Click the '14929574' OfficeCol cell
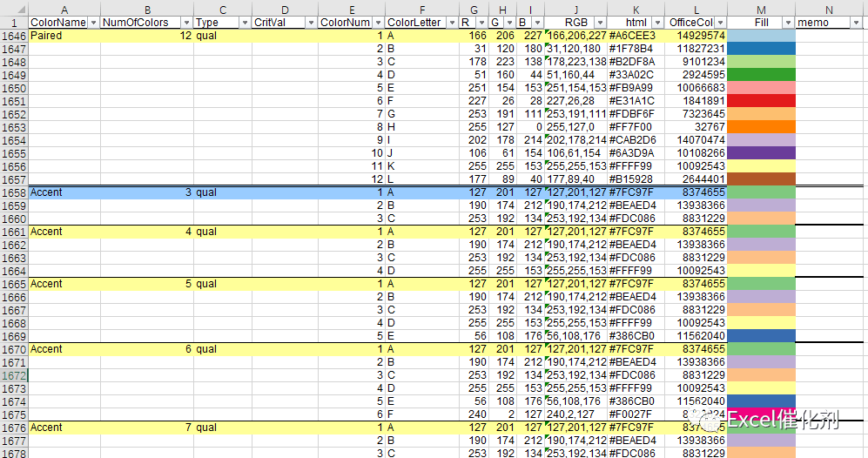Screen dimensions: 868x458 click(696, 36)
